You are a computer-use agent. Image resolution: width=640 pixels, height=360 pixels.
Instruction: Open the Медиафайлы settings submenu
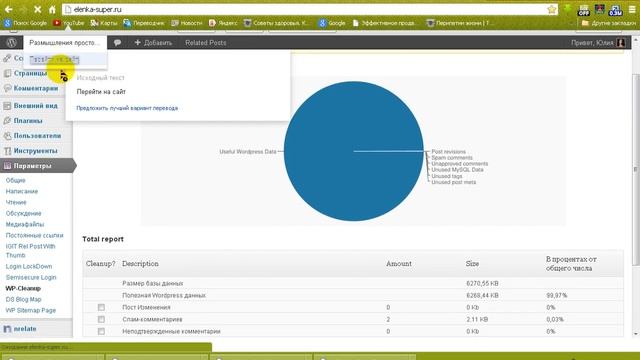24,224
